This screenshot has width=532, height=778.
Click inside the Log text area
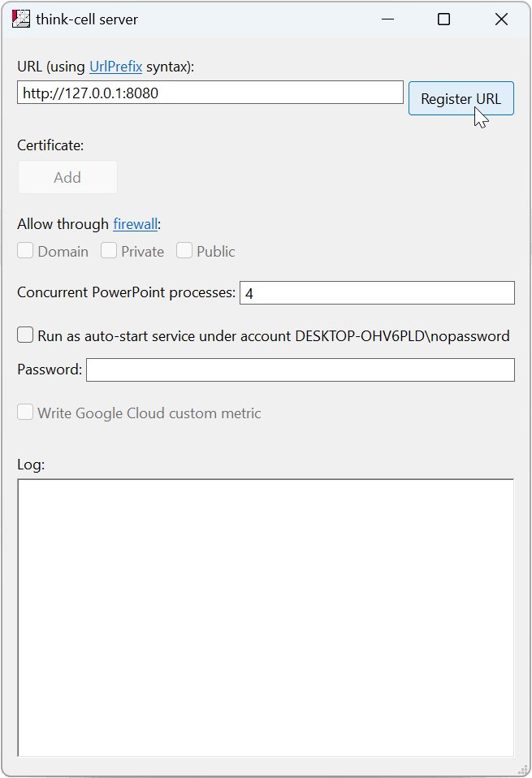[266, 618]
